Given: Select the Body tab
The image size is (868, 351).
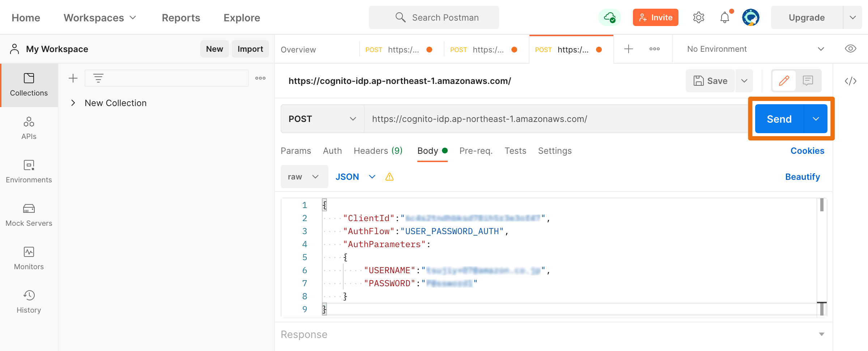Looking at the screenshot, I should pos(433,151).
